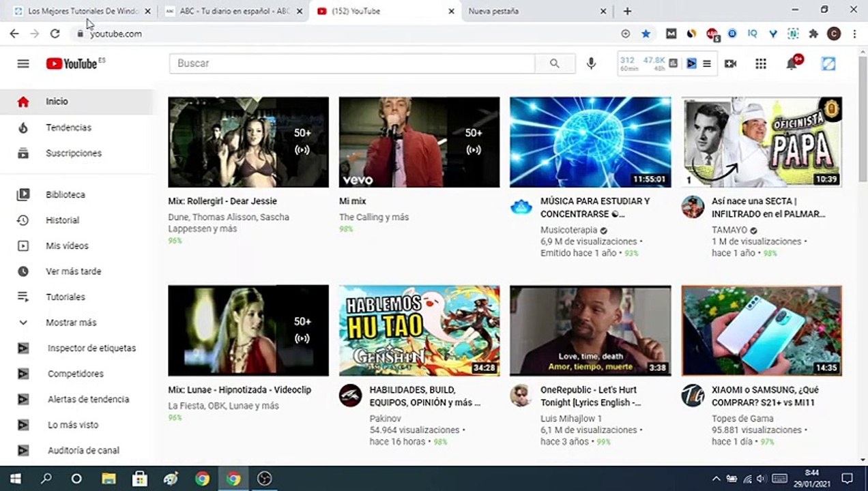Click the Luis Mihajlow channel avatar
This screenshot has height=491, width=868.
pos(521,396)
